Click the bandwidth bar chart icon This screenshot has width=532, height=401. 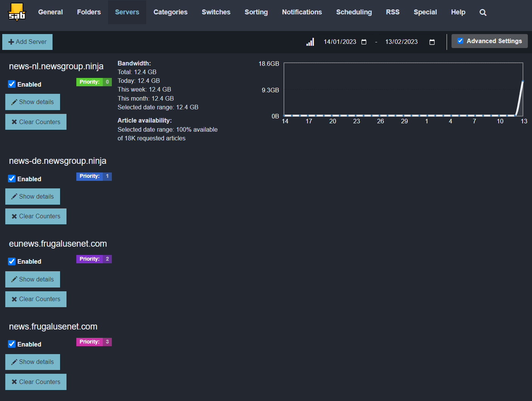(x=310, y=42)
